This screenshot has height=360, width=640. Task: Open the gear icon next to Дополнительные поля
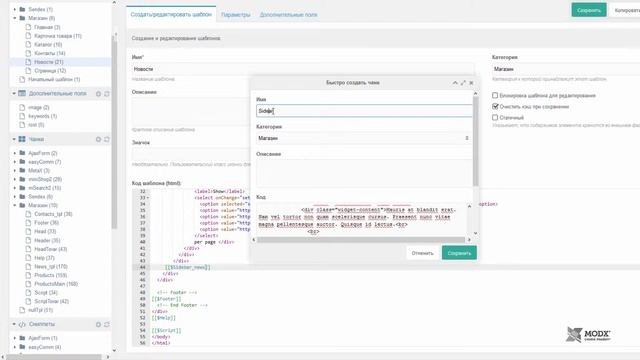tap(98, 94)
